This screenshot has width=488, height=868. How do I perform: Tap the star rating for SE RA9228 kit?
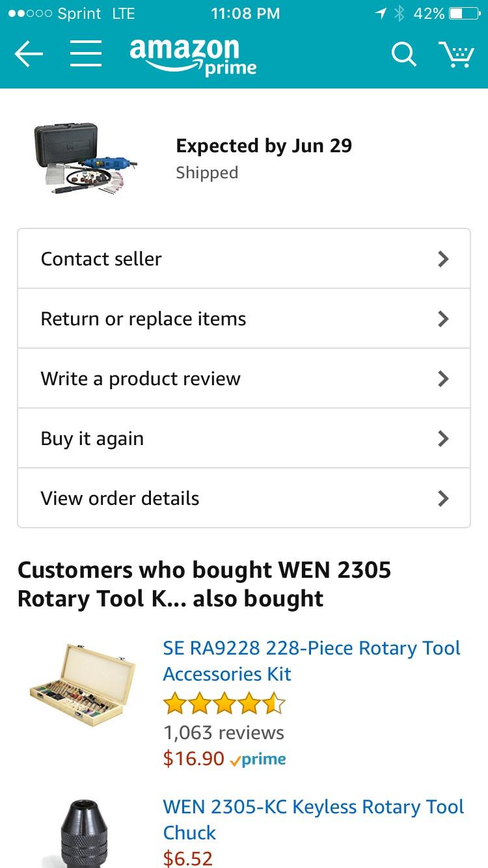click(224, 703)
